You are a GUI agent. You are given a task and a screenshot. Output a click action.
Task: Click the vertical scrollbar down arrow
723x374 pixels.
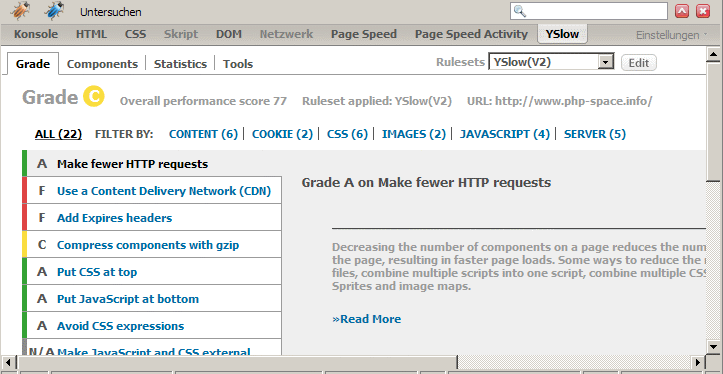tap(714, 346)
